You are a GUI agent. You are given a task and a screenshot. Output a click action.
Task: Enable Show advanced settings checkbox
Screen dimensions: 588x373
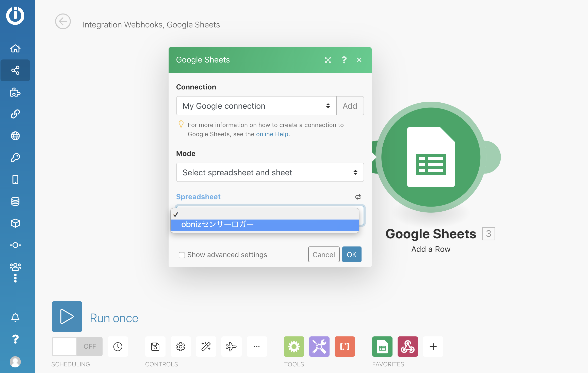(x=182, y=255)
